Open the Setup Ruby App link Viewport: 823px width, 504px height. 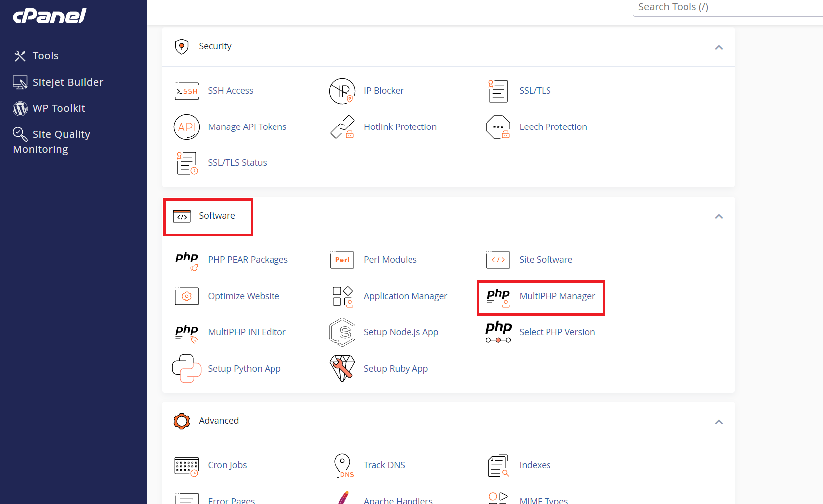396,369
